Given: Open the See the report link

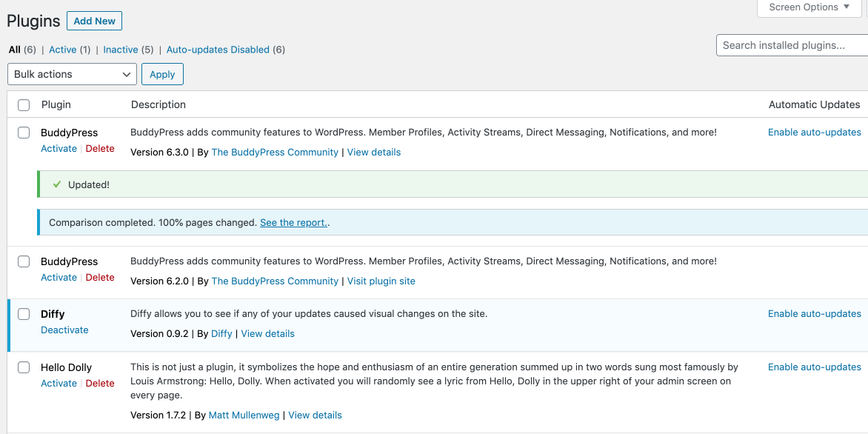Looking at the screenshot, I should 293,222.
